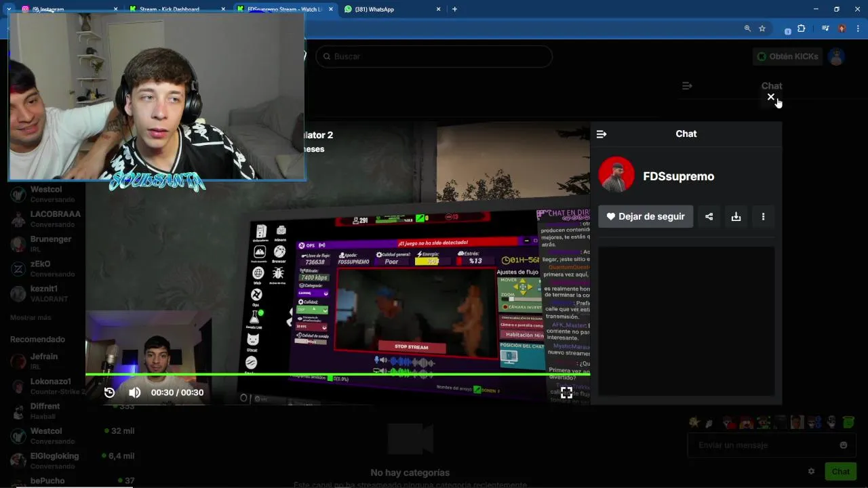This screenshot has width=868, height=488.
Task: Open chat settings gear icon
Action: click(x=811, y=472)
